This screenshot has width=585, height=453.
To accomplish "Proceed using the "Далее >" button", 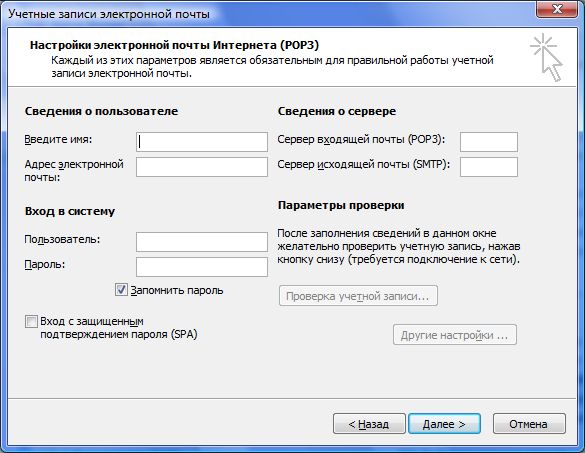I will click(444, 424).
